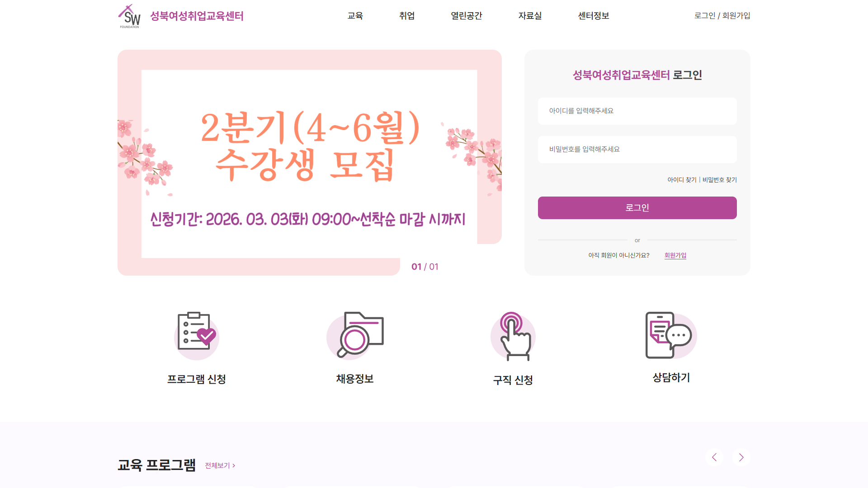Focus the 비밀번호를 입력해주세요 field
The width and height of the screenshot is (868, 488).
click(637, 150)
